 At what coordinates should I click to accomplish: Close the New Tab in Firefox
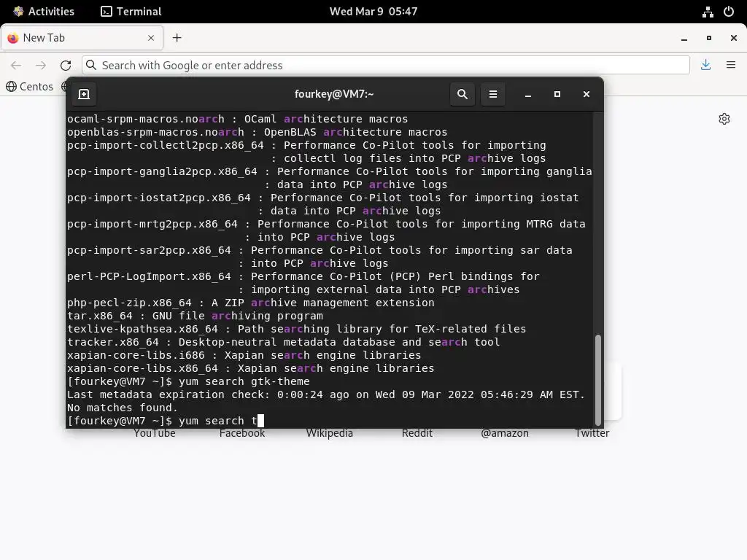click(x=151, y=38)
